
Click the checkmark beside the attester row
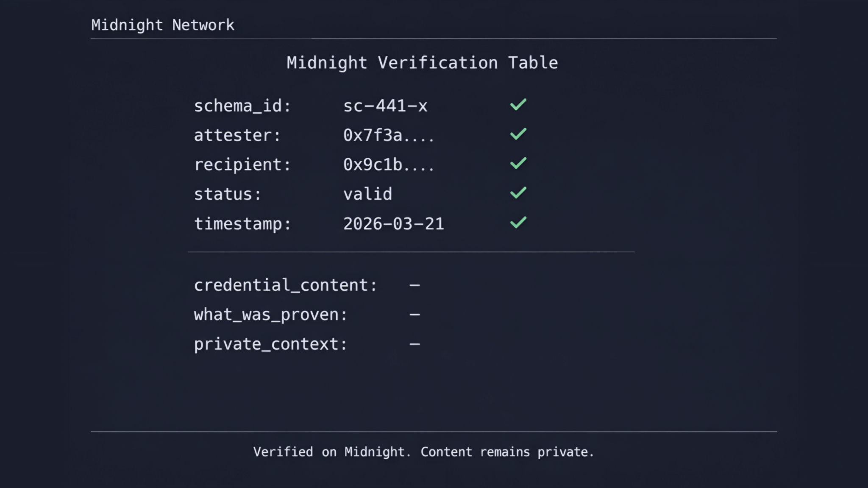(518, 134)
